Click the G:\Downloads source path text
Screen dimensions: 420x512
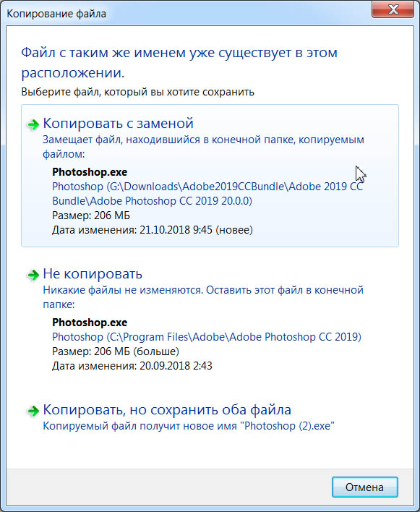tap(207, 194)
